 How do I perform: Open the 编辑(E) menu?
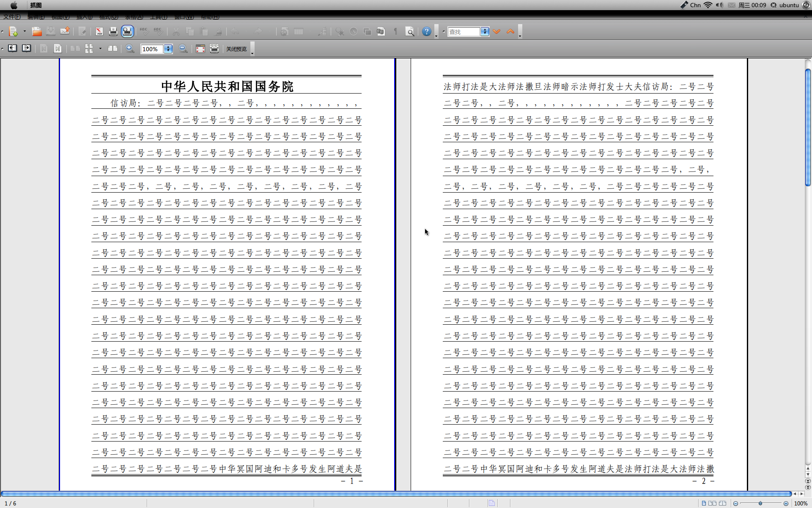(36, 17)
